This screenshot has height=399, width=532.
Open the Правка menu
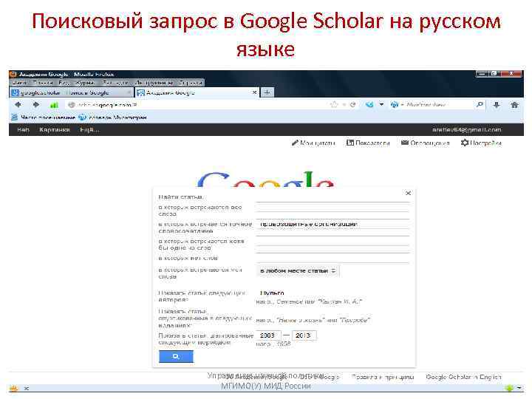[42, 83]
